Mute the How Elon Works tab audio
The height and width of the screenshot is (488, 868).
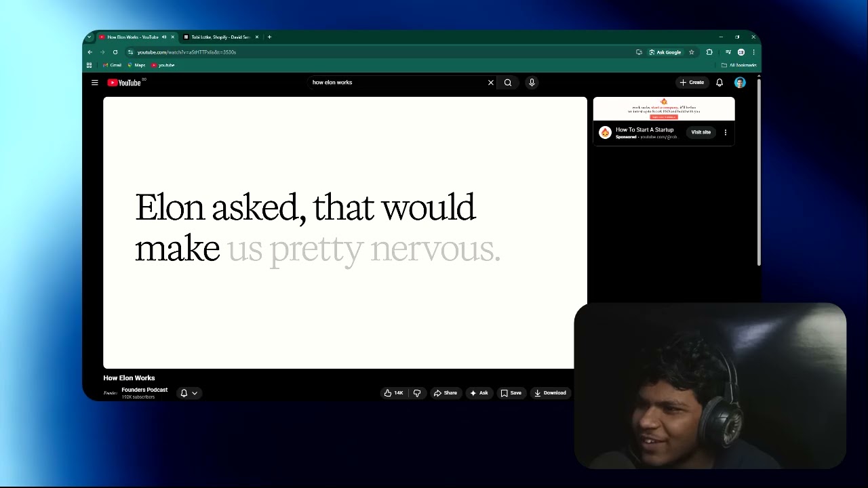[164, 37]
